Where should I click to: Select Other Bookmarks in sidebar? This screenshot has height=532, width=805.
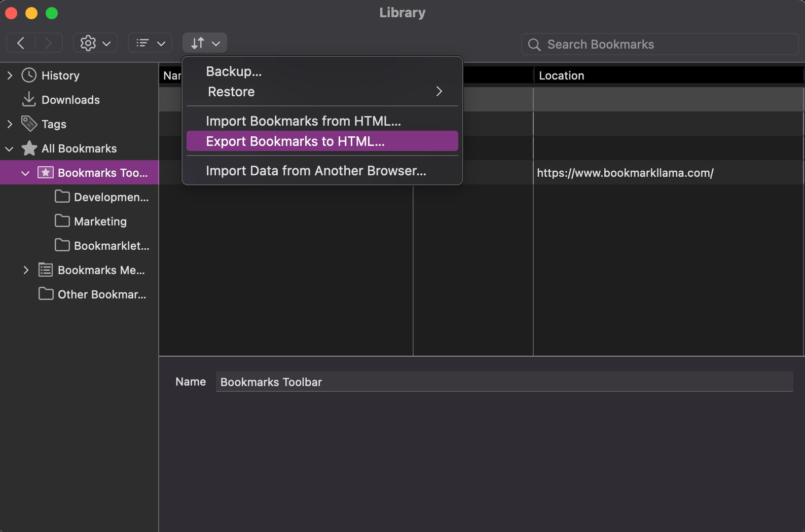coord(102,294)
